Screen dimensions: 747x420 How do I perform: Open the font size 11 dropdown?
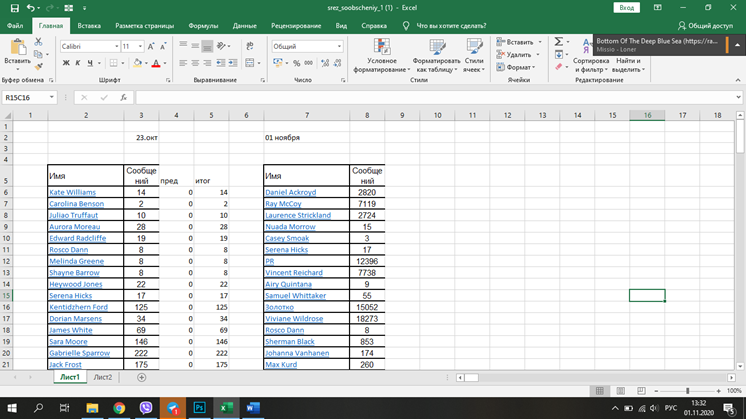(140, 46)
